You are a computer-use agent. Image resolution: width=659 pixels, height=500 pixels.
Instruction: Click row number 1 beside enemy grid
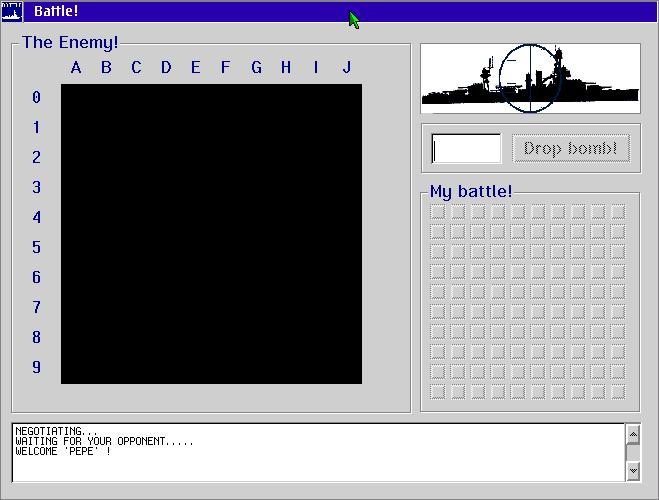[x=37, y=127]
